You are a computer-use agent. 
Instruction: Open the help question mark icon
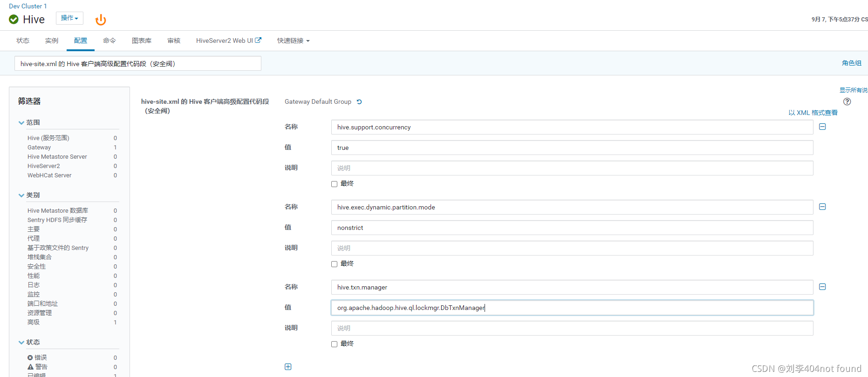[x=847, y=101]
